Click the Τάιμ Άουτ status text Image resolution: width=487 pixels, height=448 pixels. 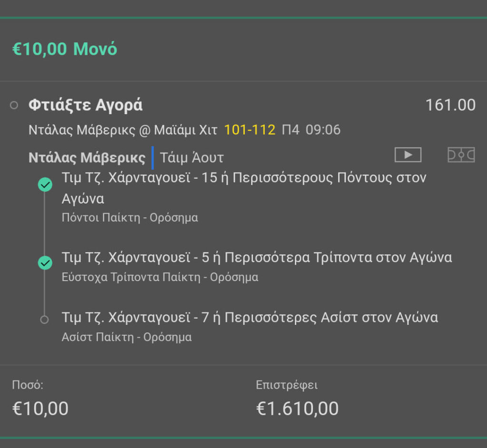pos(192,157)
